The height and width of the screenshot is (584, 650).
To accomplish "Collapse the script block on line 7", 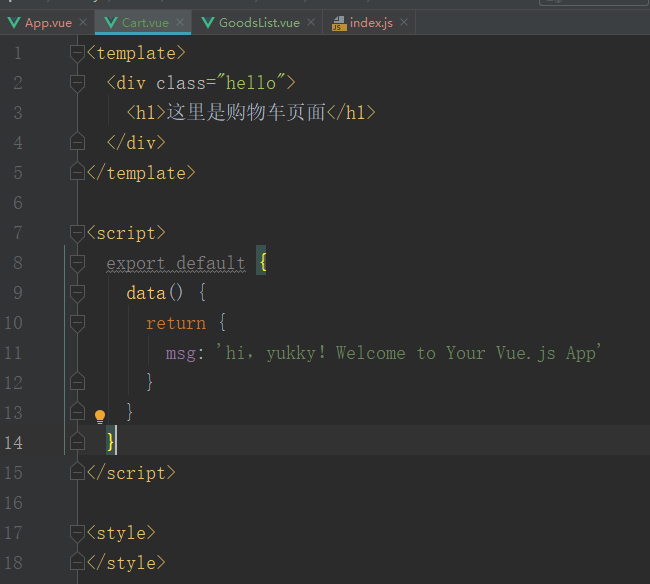I will tap(77, 233).
